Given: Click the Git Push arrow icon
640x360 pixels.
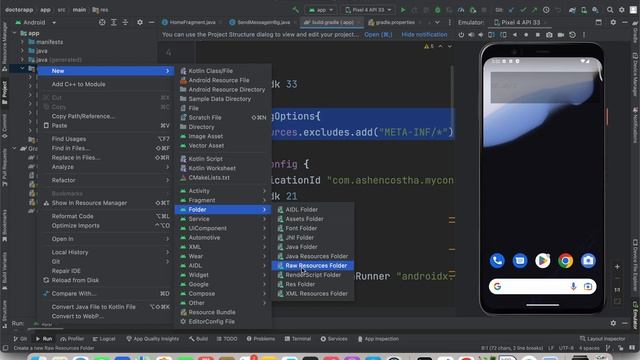Looking at the screenshot, I should [535, 10].
